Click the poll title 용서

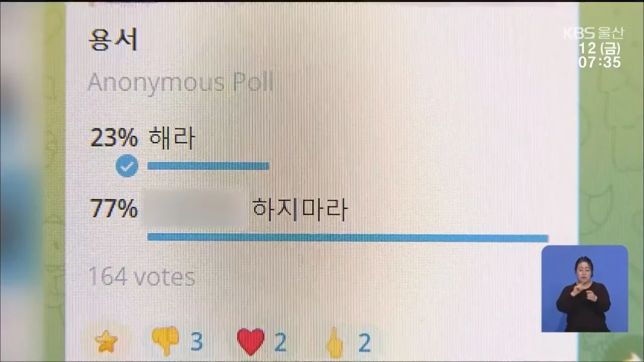pyautogui.click(x=113, y=39)
